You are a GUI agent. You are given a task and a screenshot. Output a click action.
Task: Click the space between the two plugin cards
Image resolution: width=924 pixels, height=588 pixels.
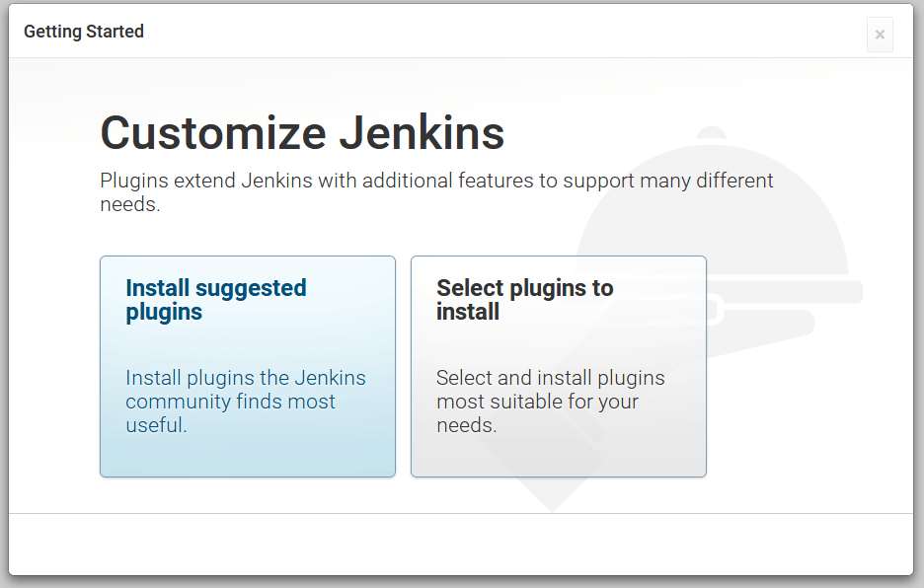[402, 365]
